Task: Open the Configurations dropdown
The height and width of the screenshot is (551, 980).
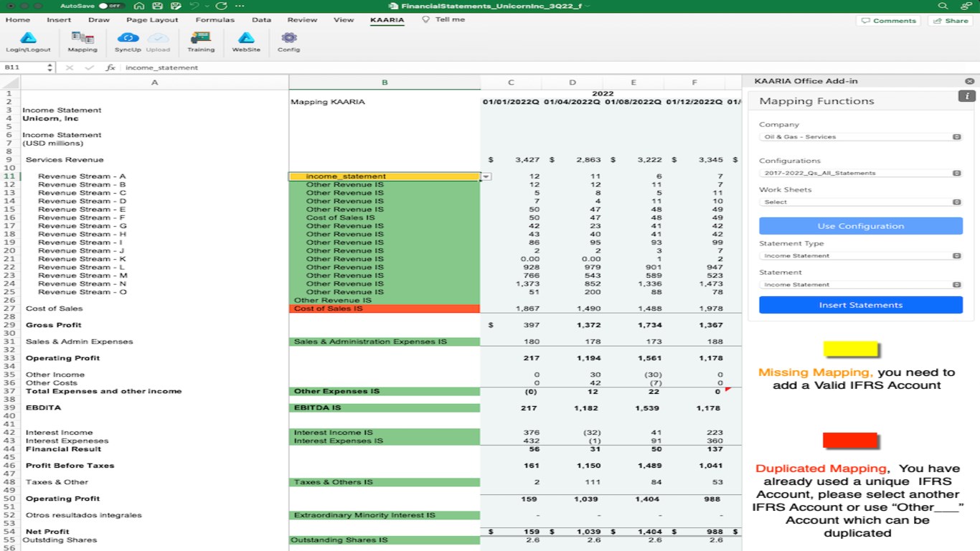Action: point(861,173)
